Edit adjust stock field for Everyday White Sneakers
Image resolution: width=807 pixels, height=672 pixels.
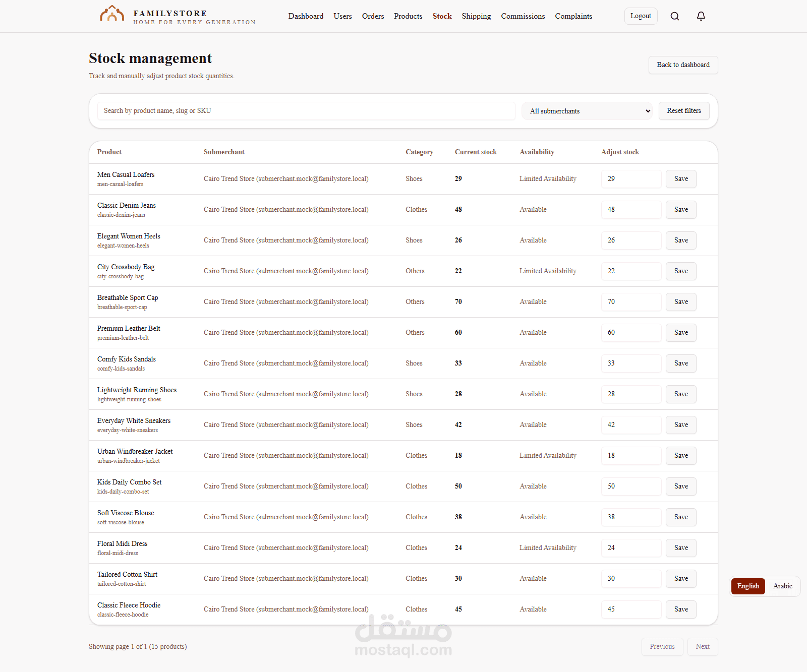(x=631, y=425)
